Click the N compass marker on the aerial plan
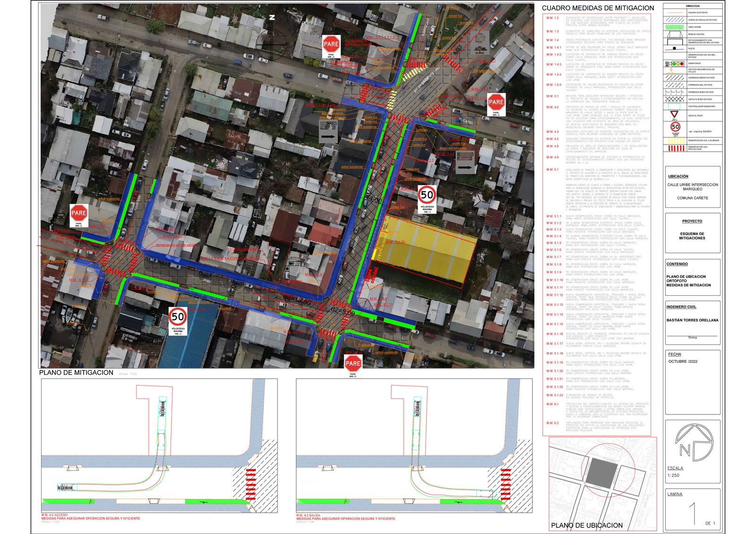Image resolution: width=756 pixels, height=534 pixels. click(x=272, y=17)
